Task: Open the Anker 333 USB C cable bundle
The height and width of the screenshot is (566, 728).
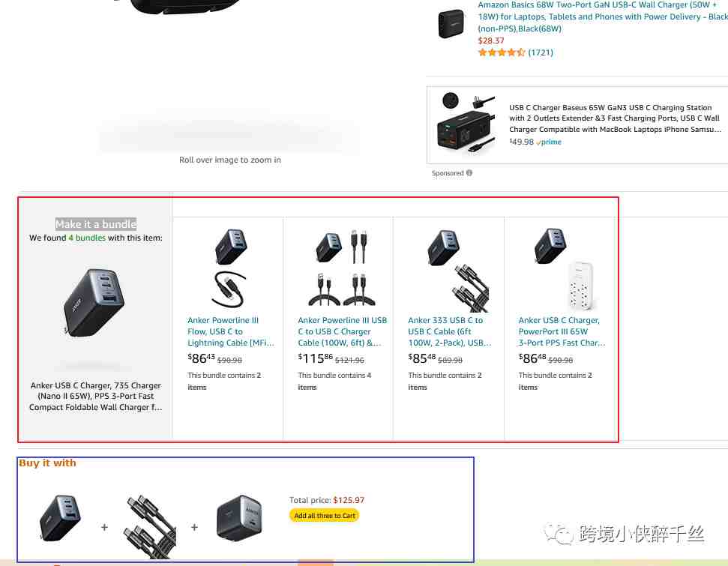Action: click(449, 331)
